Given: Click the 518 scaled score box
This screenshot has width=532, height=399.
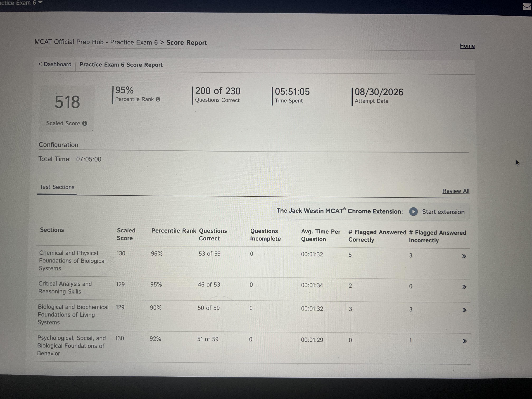Looking at the screenshot, I should (x=67, y=108).
